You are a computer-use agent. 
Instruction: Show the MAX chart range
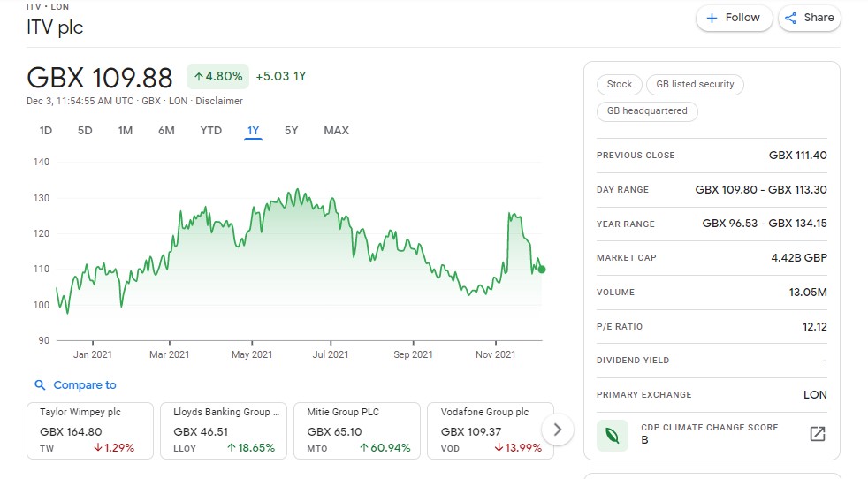tap(336, 131)
